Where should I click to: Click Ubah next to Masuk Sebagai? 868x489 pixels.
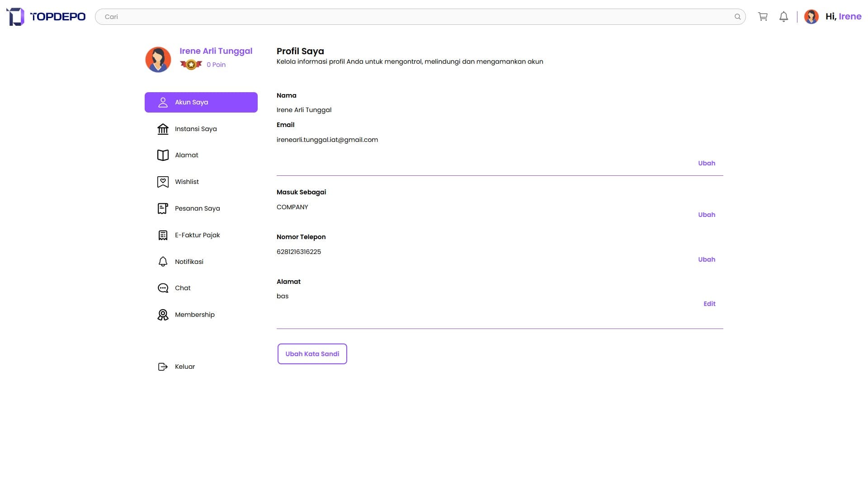click(706, 215)
